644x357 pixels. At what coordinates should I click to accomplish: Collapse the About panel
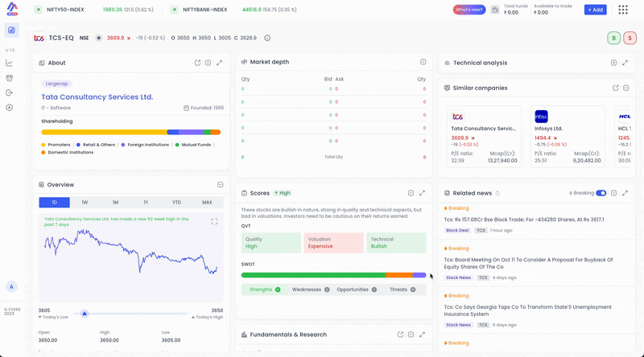(x=208, y=63)
